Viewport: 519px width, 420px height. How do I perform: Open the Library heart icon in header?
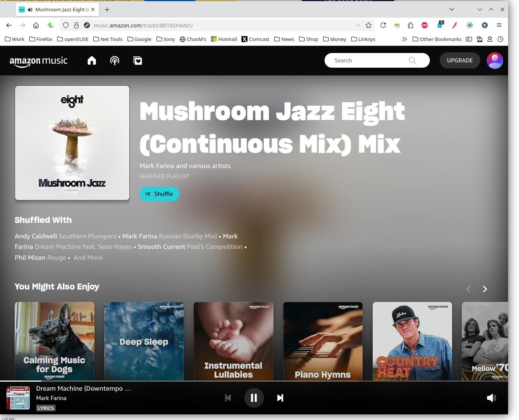[x=138, y=61]
